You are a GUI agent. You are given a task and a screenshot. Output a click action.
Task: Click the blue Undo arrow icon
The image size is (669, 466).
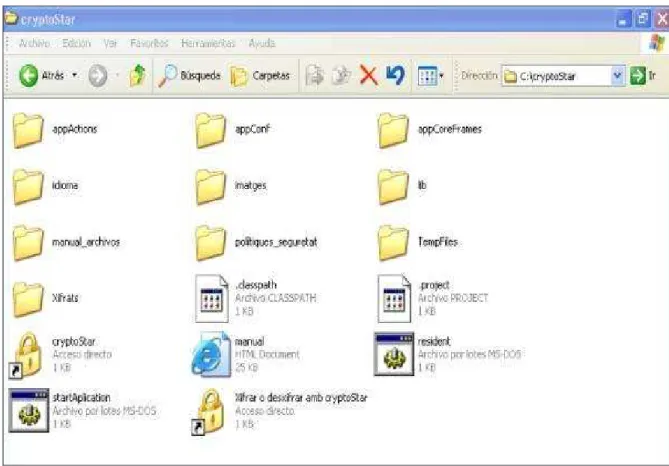tap(396, 76)
